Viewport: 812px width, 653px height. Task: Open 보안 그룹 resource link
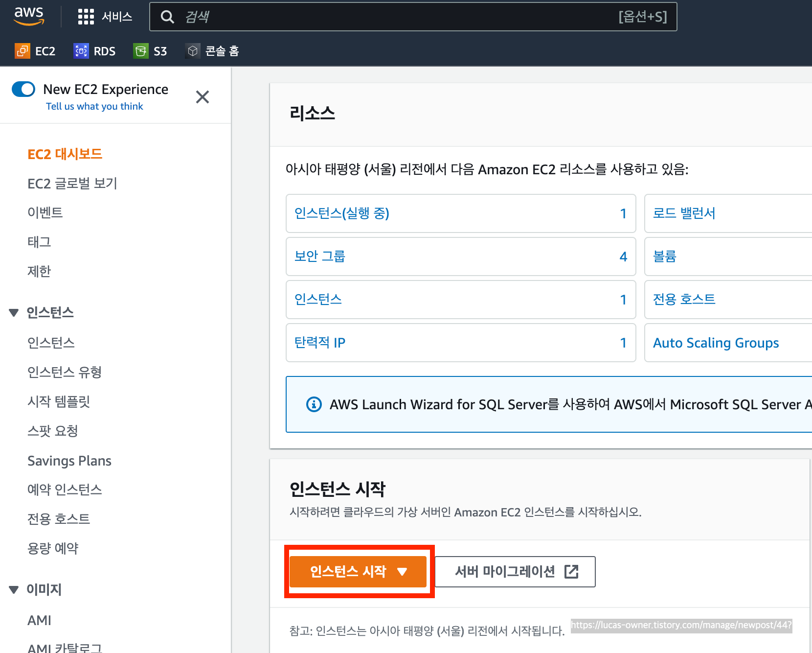coord(320,256)
